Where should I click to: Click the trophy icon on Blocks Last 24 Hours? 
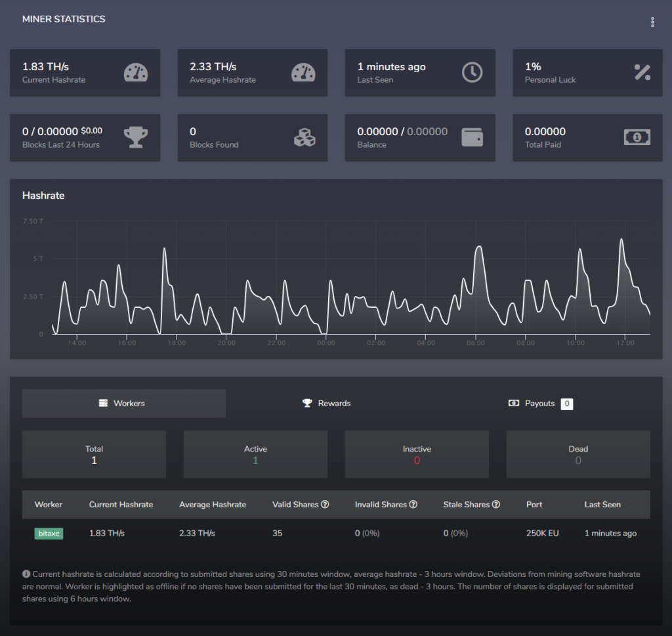click(136, 137)
